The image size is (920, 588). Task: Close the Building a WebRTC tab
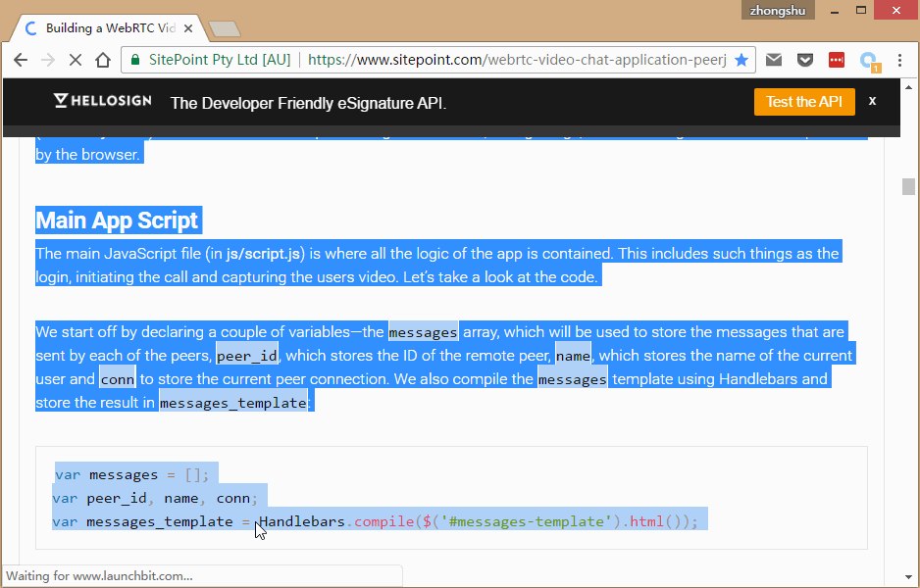click(188, 28)
